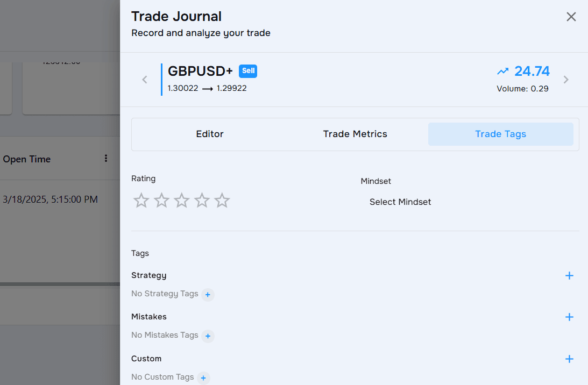588x385 pixels.
Task: Click the small plus next to No Mistakes Tags
Action: pyautogui.click(x=208, y=336)
